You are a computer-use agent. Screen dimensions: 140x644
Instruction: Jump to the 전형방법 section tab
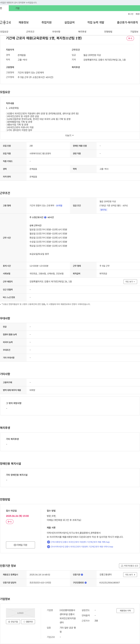108,32
